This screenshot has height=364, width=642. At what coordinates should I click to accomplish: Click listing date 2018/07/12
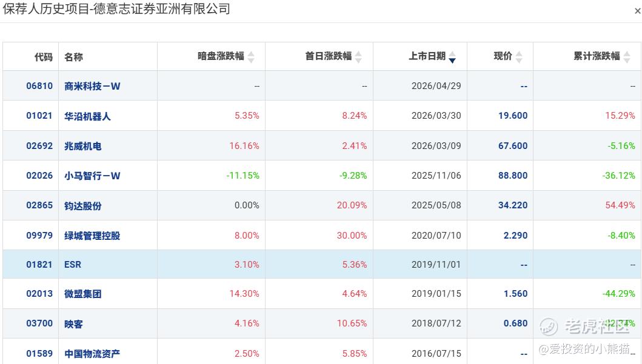coord(436,323)
